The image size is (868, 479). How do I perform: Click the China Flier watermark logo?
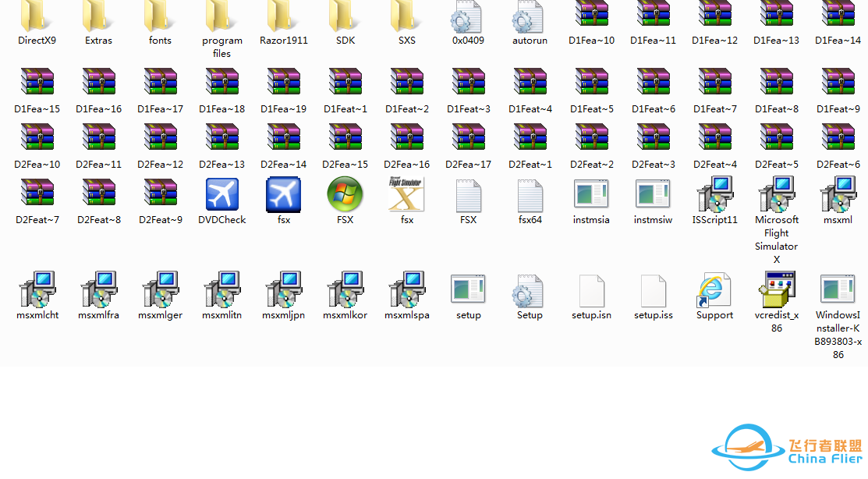coord(788,449)
